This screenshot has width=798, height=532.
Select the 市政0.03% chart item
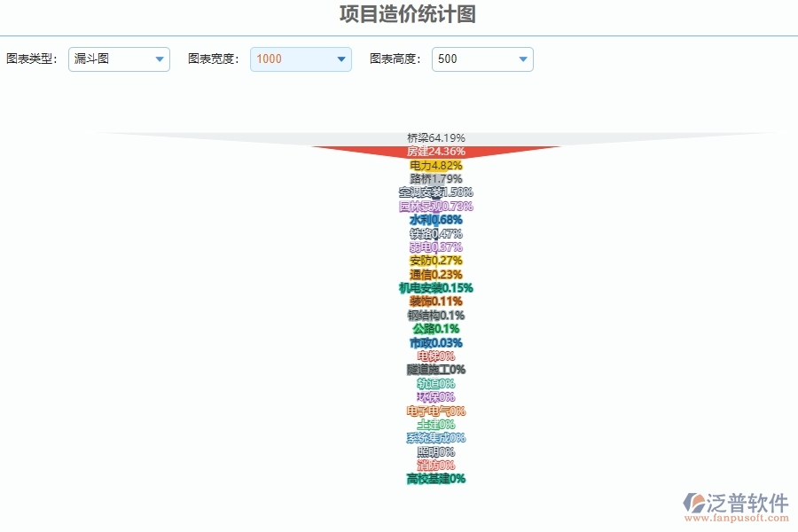pos(434,342)
